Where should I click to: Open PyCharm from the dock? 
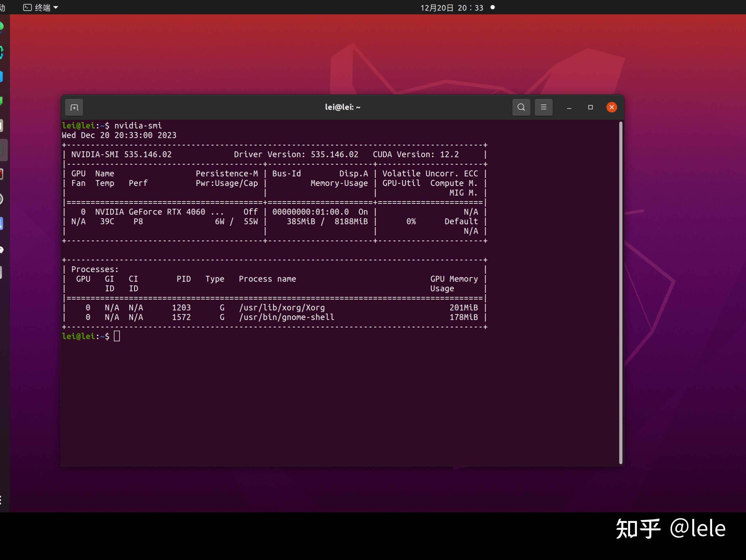pyautogui.click(x=2, y=52)
